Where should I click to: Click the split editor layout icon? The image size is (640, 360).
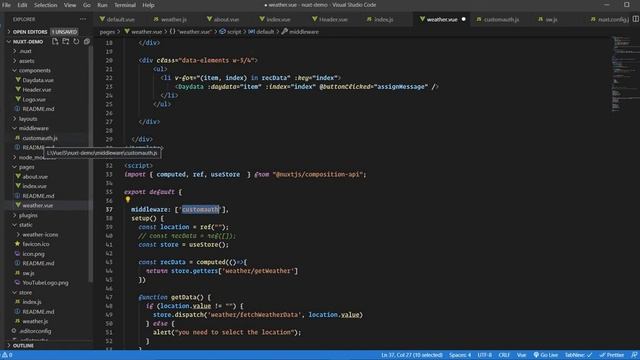coord(636,19)
